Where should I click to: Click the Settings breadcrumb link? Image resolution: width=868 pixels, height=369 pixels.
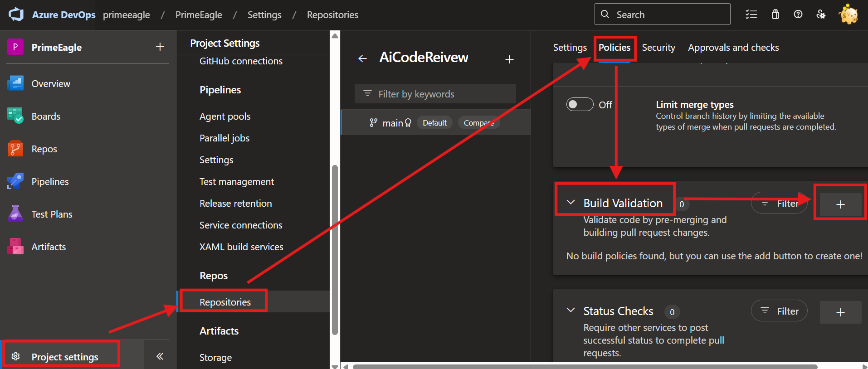tap(264, 15)
